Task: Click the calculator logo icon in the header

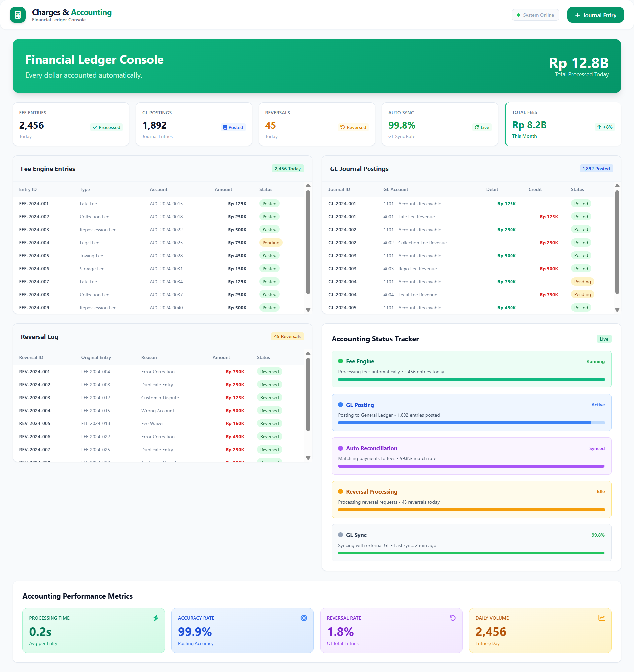Action: [x=18, y=15]
